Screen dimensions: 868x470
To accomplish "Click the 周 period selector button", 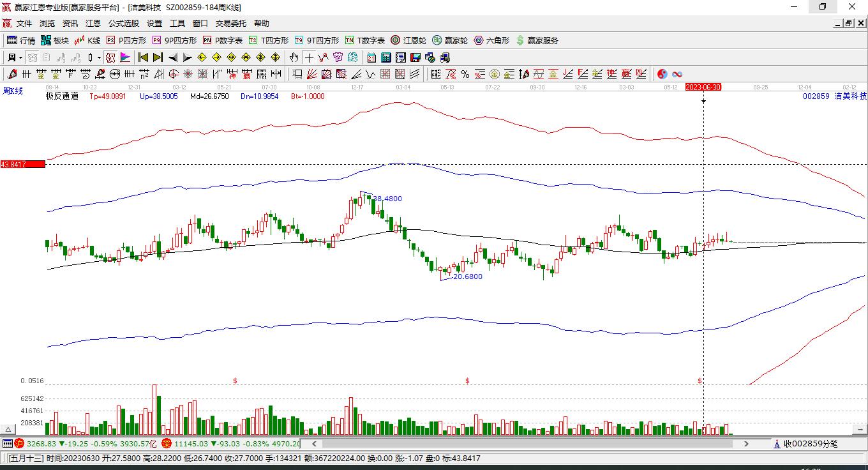I will tap(11, 57).
